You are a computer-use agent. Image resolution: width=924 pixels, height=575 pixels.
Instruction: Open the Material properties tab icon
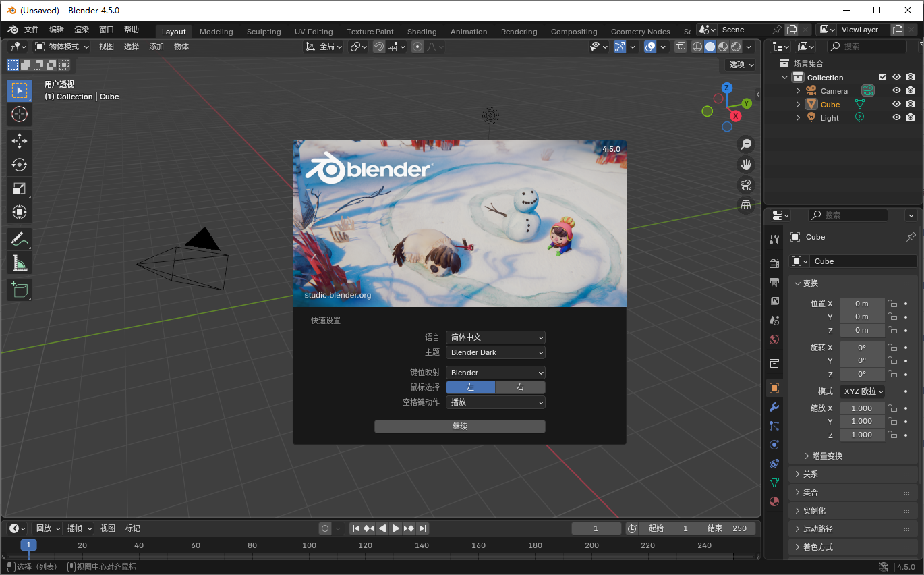pos(774,501)
